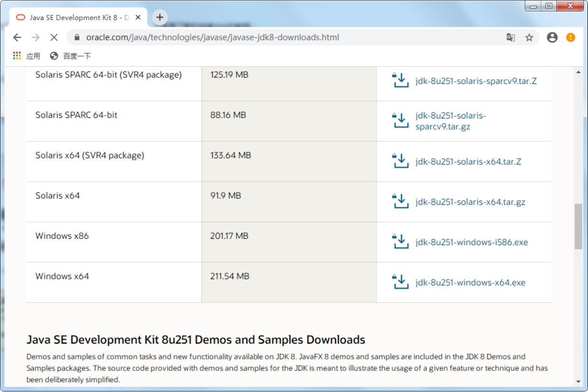Open the apps grid shortcut
The height and width of the screenshot is (392, 588).
17,56
